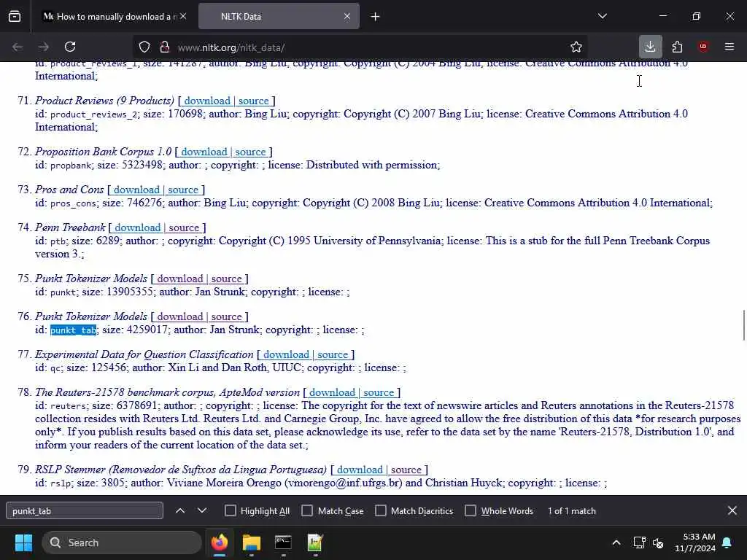Screen dimensions: 747x560
Task: Open Notepad++ from the taskbar
Action: tap(315, 542)
